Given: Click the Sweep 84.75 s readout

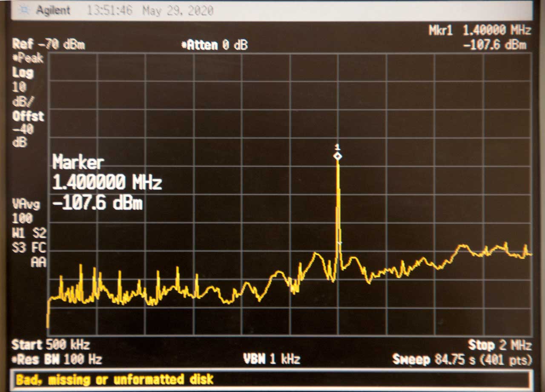Looking at the screenshot, I should click(462, 360).
